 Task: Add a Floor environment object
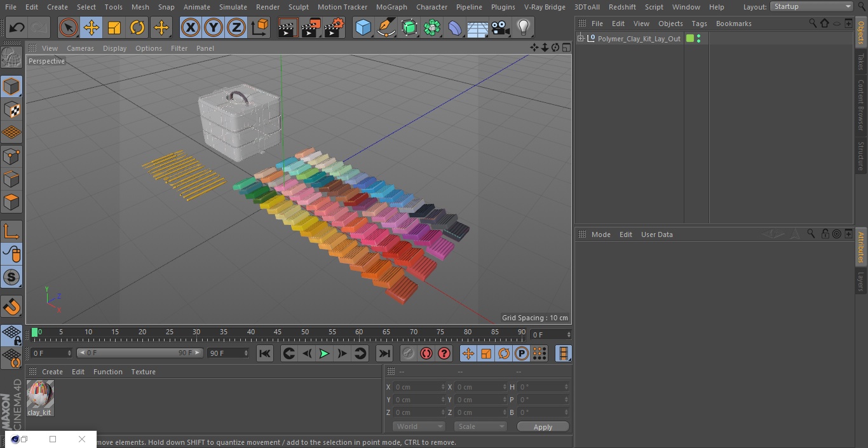478,27
